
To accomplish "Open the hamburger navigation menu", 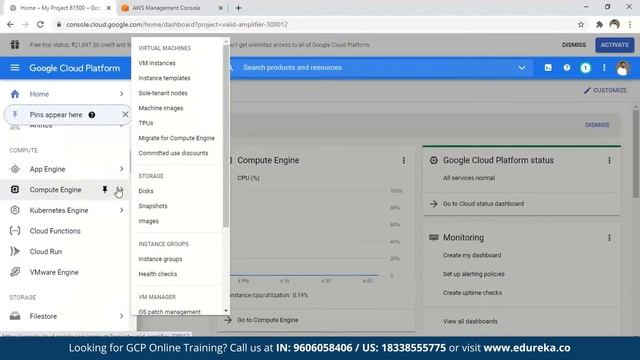I will coord(15,68).
